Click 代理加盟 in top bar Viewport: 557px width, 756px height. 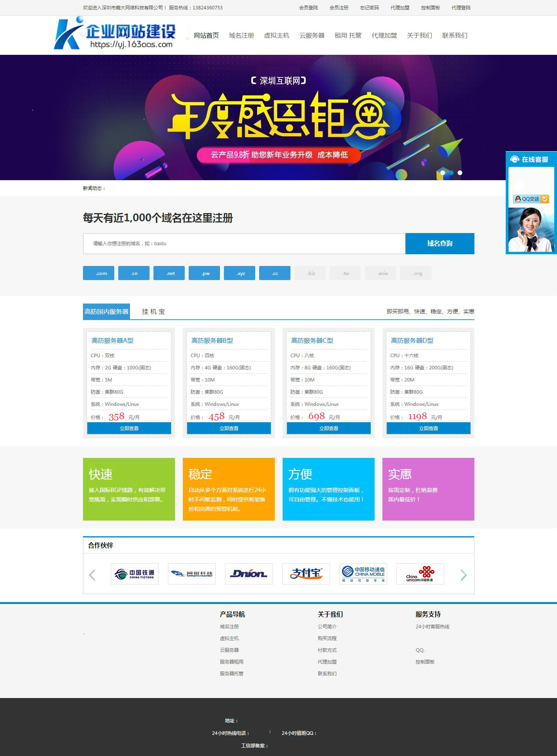coord(400,8)
